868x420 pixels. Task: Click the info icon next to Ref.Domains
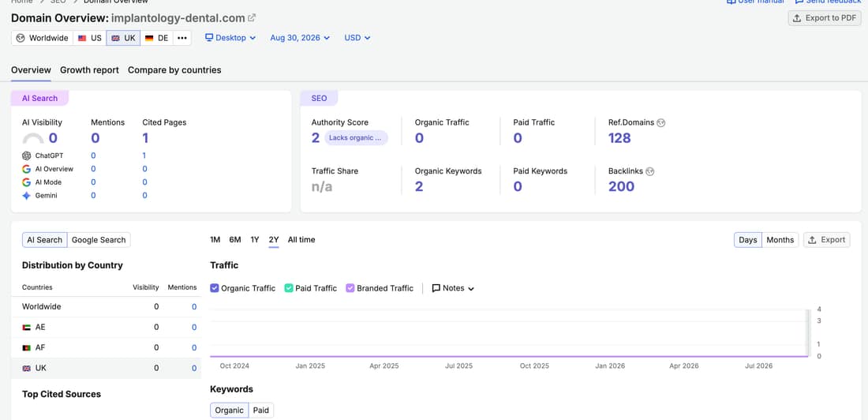[661, 122]
